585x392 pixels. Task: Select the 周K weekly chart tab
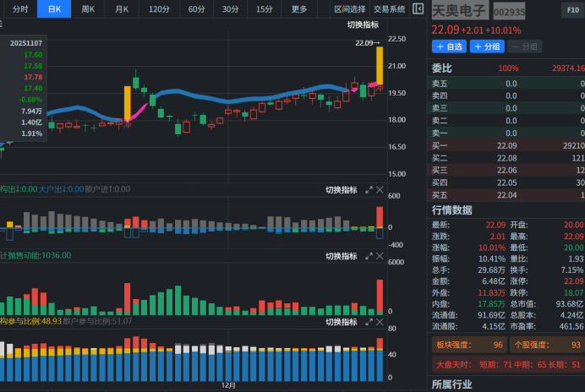pos(88,9)
